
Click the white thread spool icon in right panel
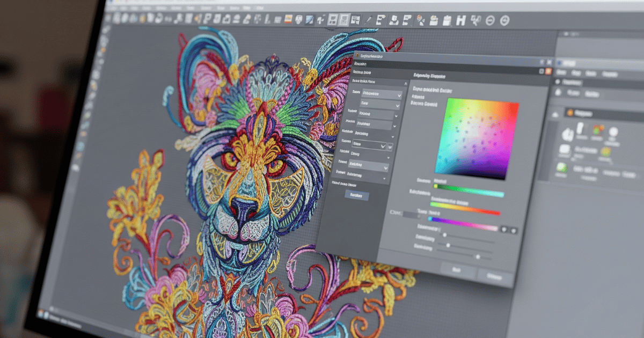pyautogui.click(x=581, y=129)
